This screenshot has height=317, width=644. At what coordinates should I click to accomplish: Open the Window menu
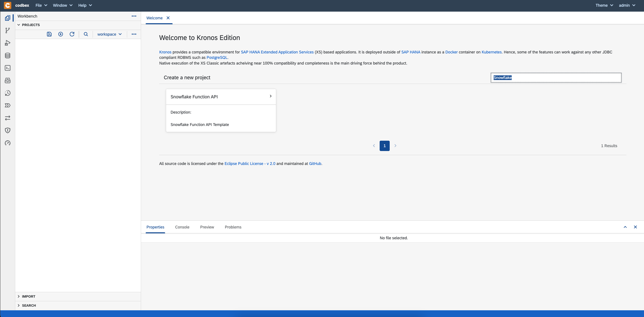pyautogui.click(x=63, y=5)
